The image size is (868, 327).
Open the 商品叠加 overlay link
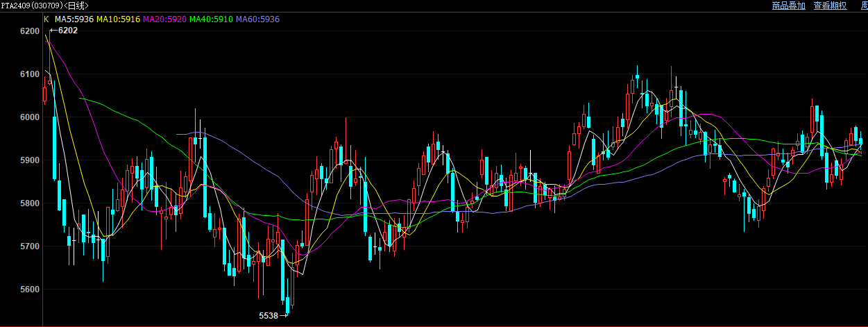click(x=788, y=6)
